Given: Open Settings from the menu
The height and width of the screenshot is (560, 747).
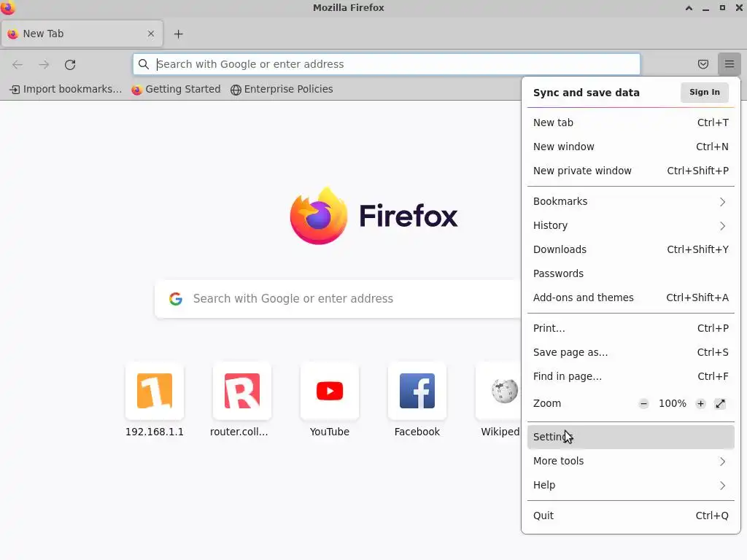Looking at the screenshot, I should pos(631,437).
